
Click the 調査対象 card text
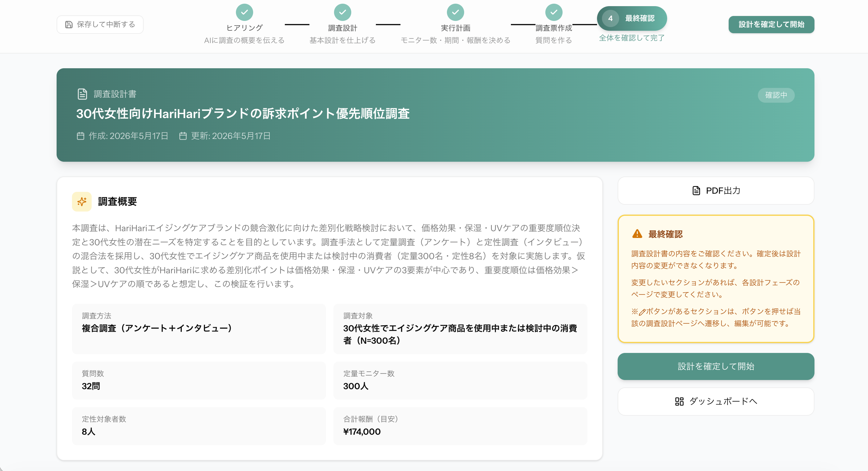click(x=460, y=334)
